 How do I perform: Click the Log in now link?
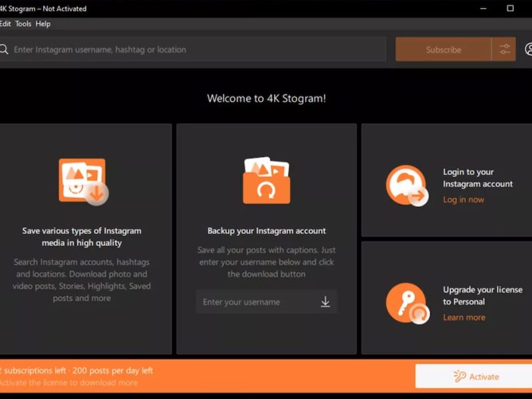(464, 199)
